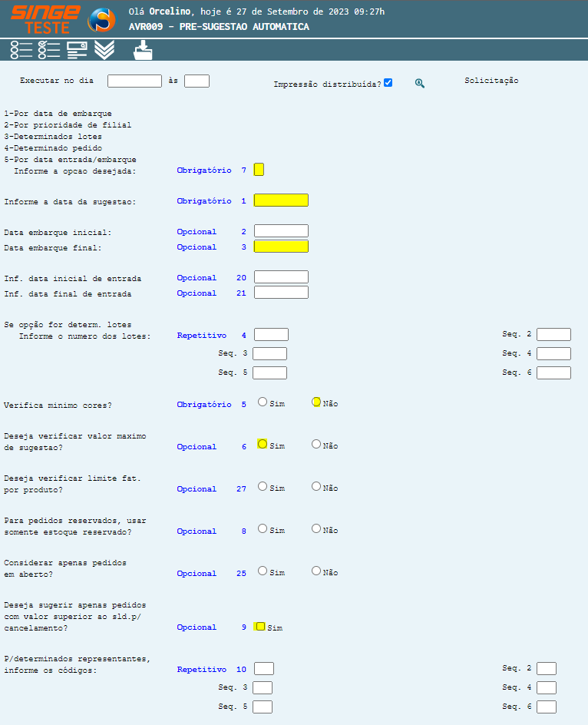Click lotes Seq. 5 input field

(270, 372)
